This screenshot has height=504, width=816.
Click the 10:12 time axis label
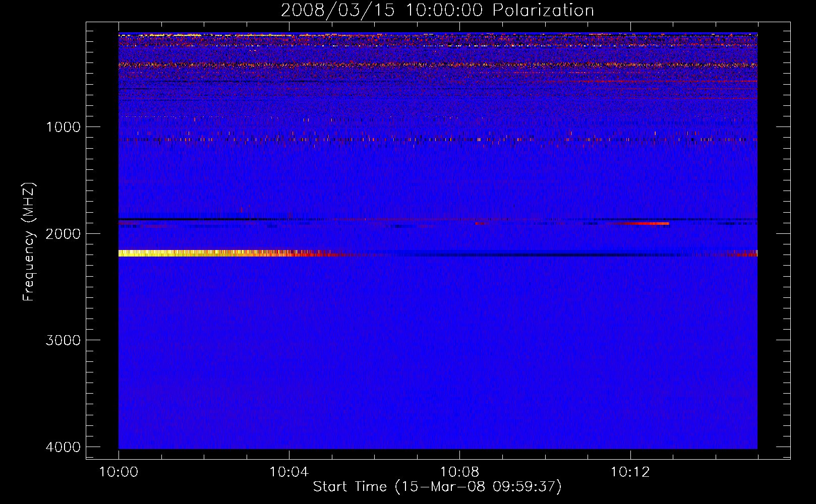(x=630, y=472)
